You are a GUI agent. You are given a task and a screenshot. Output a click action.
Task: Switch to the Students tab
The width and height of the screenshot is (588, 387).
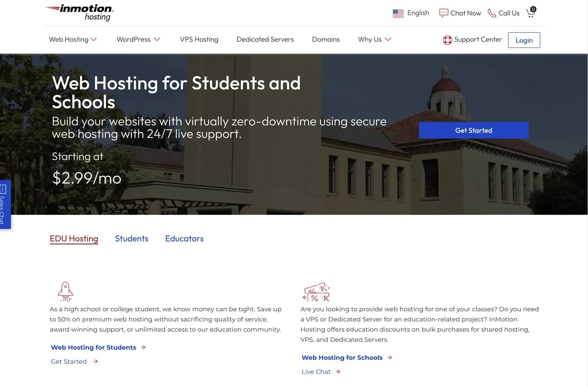tap(132, 239)
